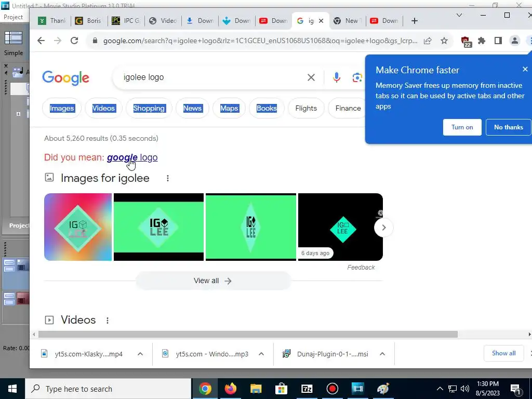Click View all images button
532x399 pixels.
coord(213,281)
